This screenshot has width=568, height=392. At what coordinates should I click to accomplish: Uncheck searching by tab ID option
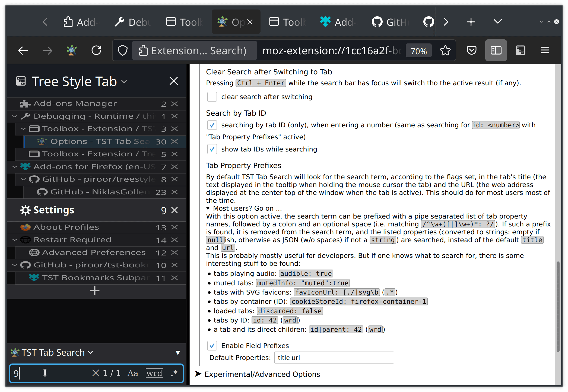pyautogui.click(x=212, y=125)
